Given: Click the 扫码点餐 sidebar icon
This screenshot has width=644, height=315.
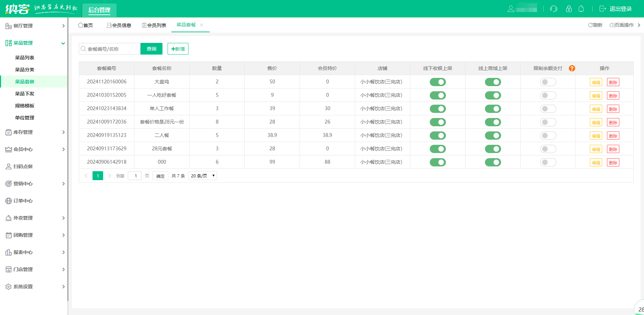Looking at the screenshot, I should 9,166.
